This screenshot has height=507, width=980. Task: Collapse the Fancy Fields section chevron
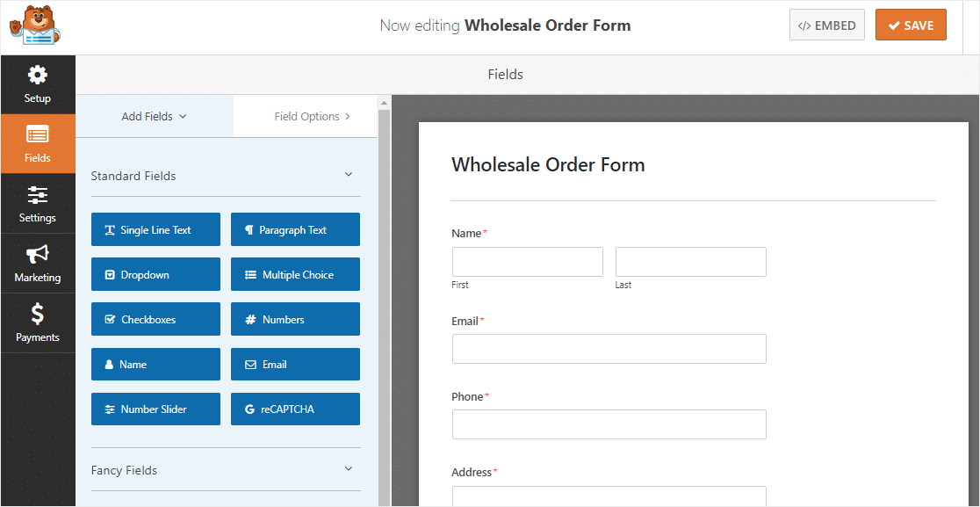pyautogui.click(x=349, y=469)
